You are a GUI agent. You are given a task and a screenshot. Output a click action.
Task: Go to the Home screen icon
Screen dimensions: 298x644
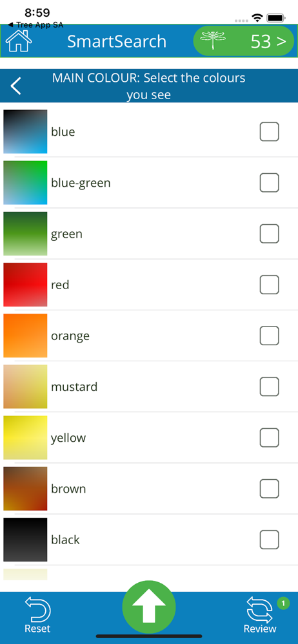19,41
